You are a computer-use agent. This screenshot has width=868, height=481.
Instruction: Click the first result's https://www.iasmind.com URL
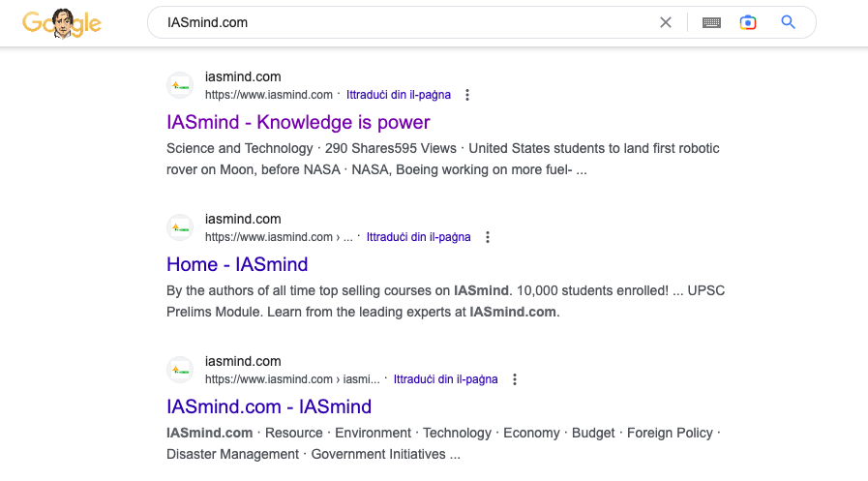[268, 95]
